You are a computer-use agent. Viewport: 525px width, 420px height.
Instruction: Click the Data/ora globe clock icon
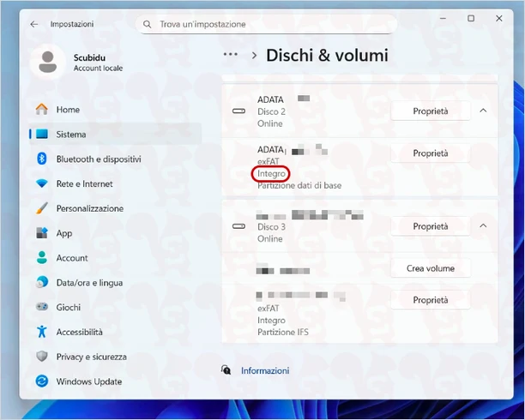click(42, 283)
